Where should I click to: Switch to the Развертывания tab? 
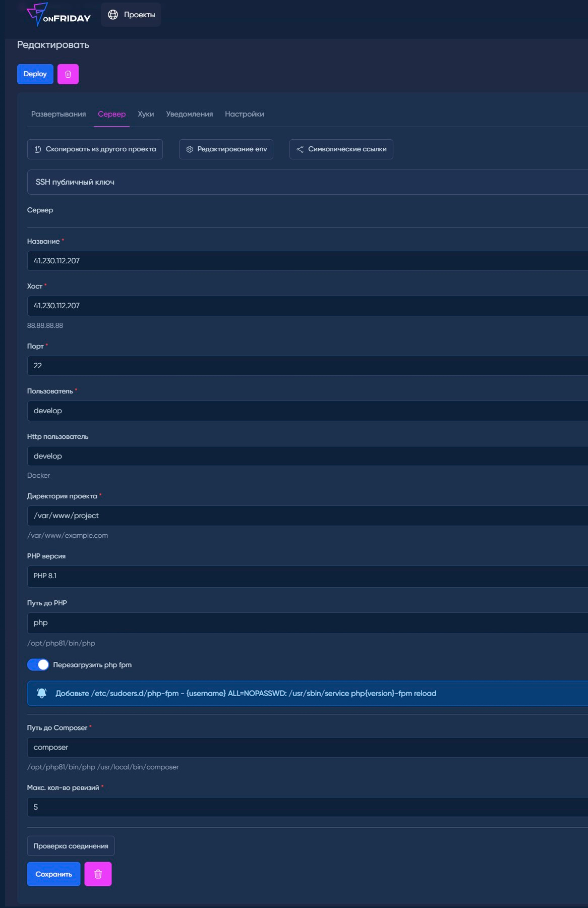tap(58, 114)
